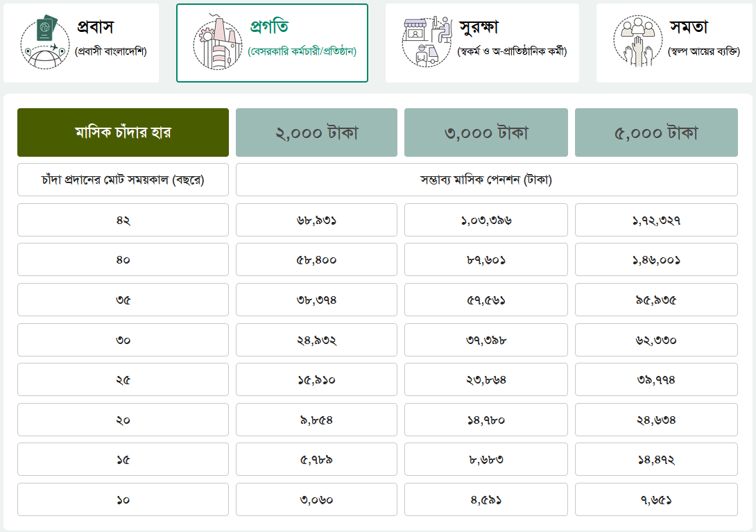Select the ৫,০০০ টাকা column header

click(656, 132)
